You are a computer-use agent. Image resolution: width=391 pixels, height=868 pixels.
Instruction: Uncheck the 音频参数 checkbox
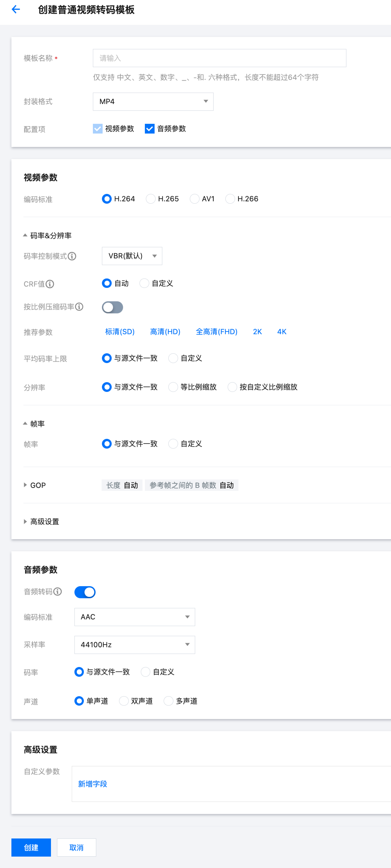tap(150, 129)
